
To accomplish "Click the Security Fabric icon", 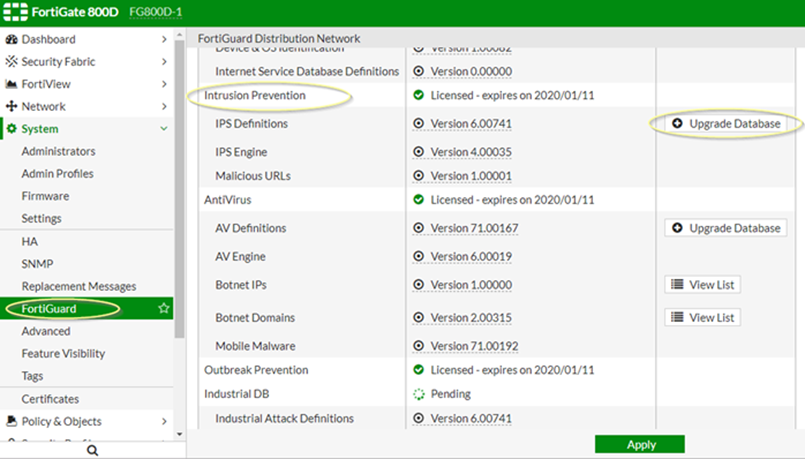I will (x=11, y=62).
